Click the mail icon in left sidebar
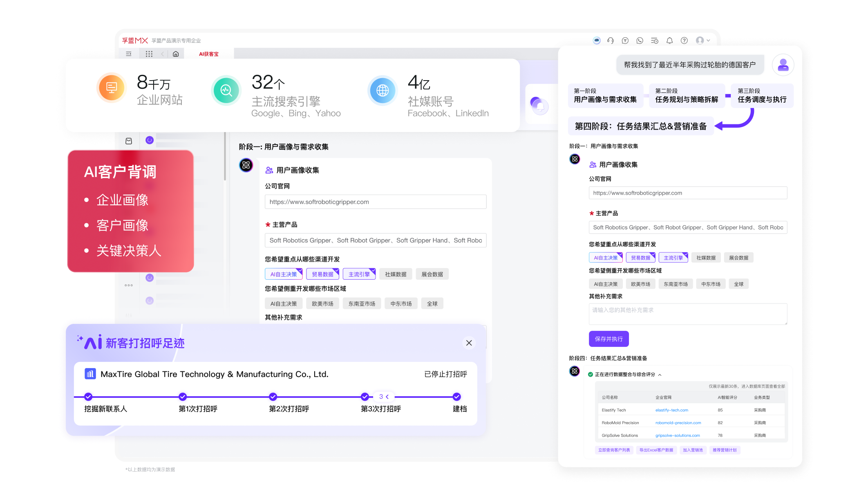 [129, 141]
